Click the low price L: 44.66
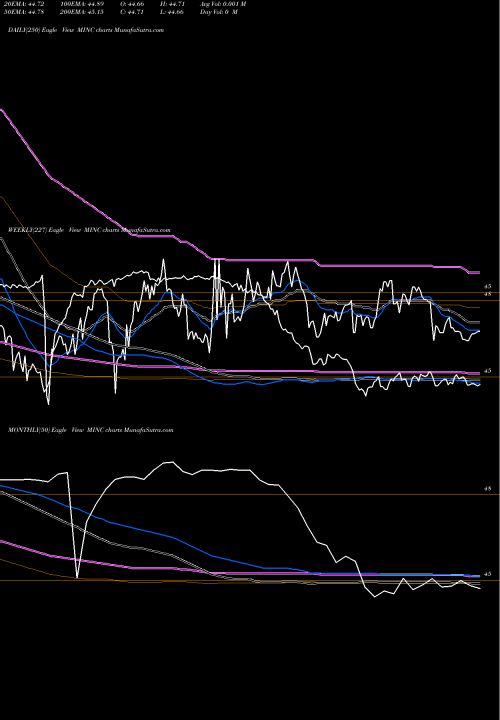Screen dimensions: 500x720 click(174, 12)
